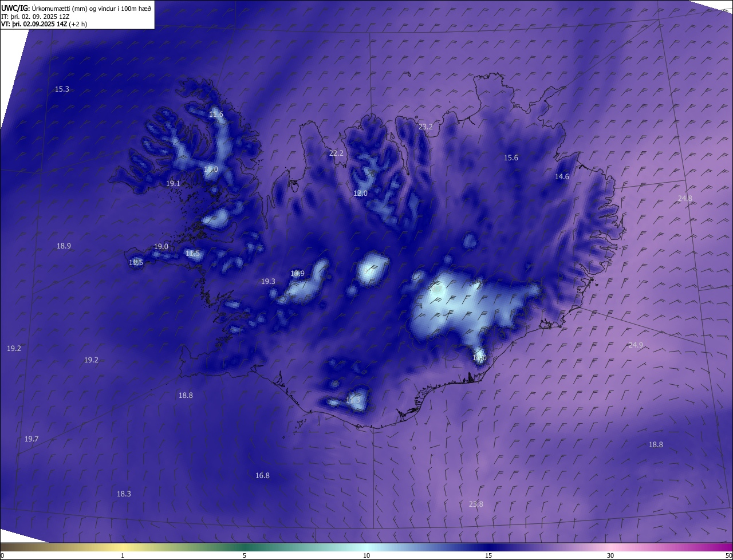This screenshot has height=560, width=733.
Task: Click the 19.3 value label
Action: pyautogui.click(x=268, y=281)
